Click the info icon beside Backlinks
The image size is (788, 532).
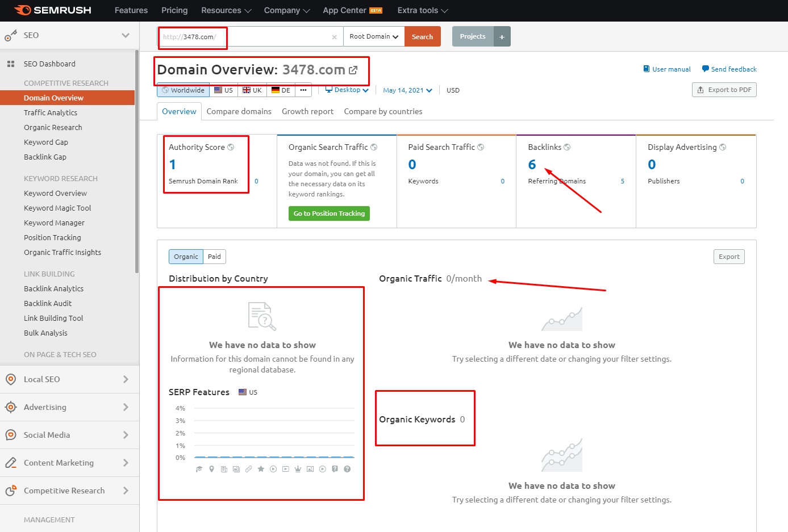tap(567, 147)
